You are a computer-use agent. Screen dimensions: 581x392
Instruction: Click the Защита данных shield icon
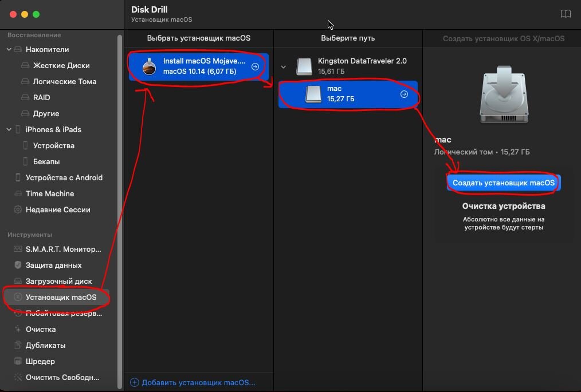pos(18,265)
